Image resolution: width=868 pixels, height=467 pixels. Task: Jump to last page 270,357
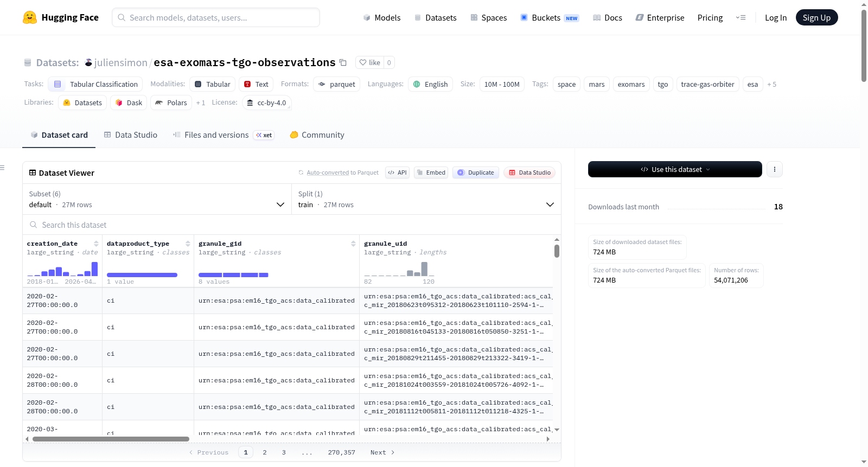pos(342,452)
